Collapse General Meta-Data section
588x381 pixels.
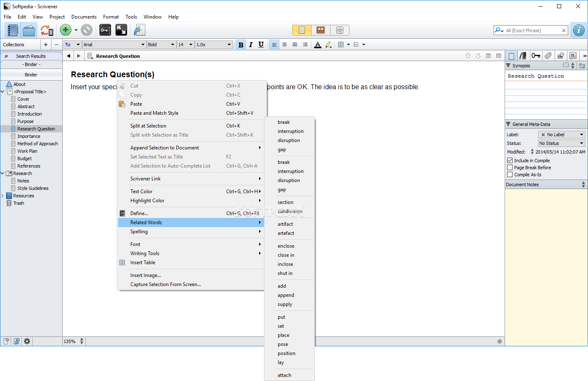508,124
